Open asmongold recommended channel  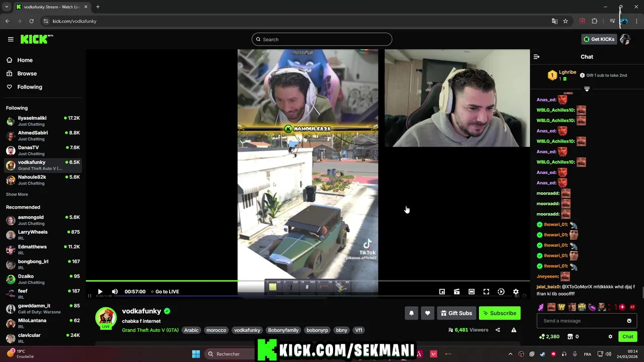tap(43, 220)
